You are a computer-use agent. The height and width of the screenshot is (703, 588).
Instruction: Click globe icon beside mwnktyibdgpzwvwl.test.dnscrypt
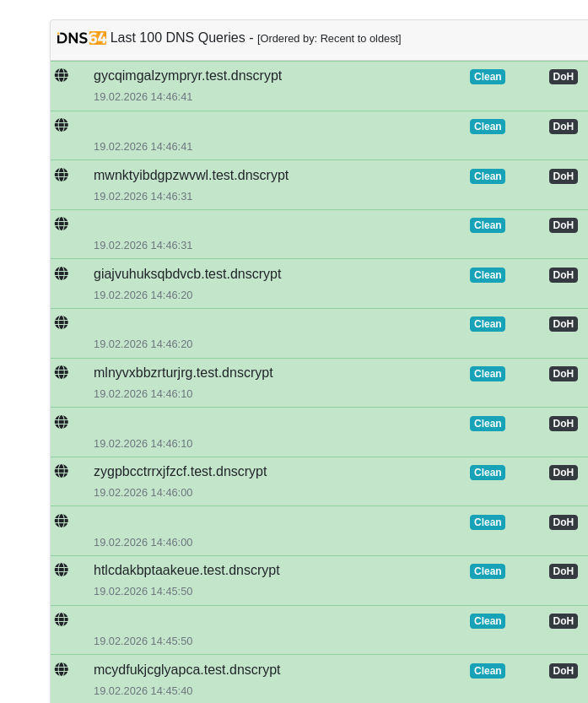62,175
